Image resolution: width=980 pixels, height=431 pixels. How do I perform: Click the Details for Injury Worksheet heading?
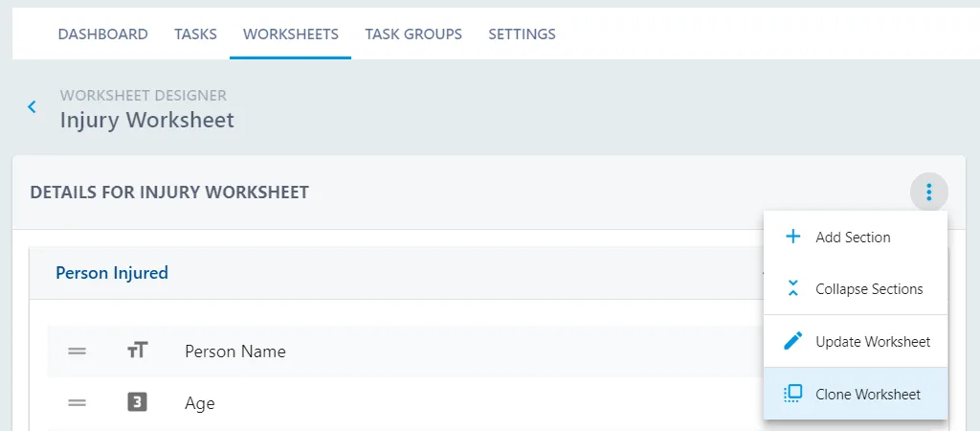click(169, 193)
